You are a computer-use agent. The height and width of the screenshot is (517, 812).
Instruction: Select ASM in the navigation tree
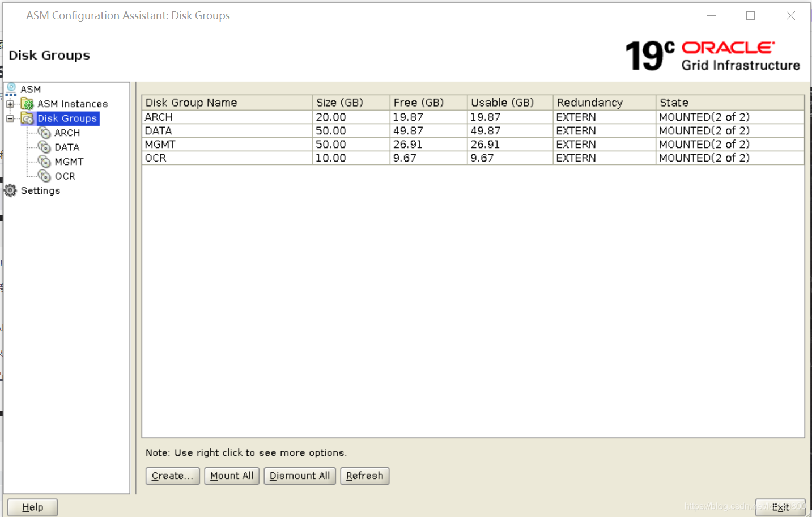(31, 90)
